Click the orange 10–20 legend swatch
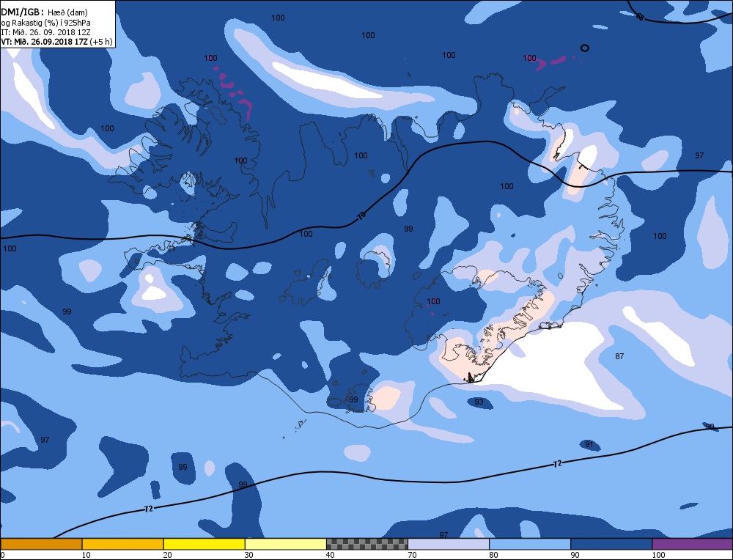This screenshot has width=733, height=560. pyautogui.click(x=122, y=544)
